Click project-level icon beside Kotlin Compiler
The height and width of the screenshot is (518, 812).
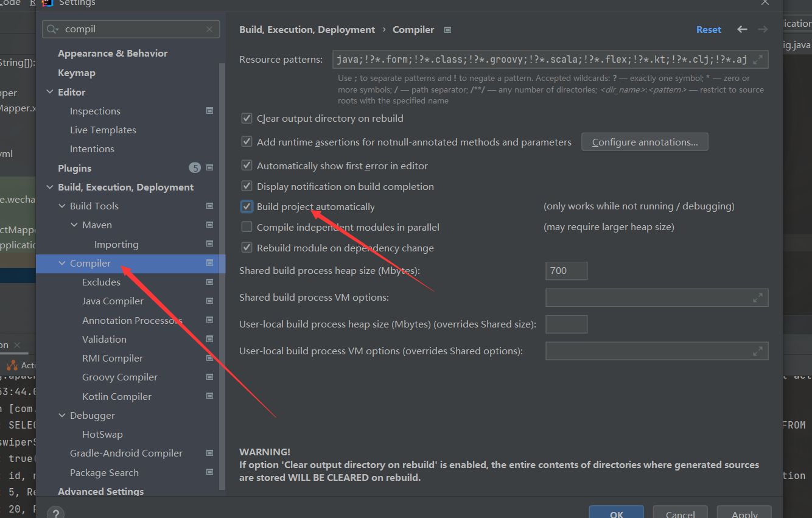pyautogui.click(x=209, y=396)
